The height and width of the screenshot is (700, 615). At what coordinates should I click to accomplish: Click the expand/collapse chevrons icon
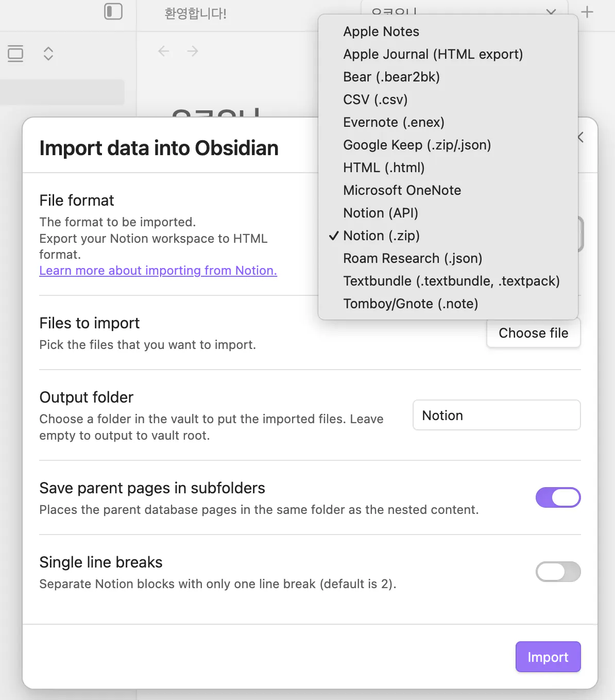click(x=48, y=54)
